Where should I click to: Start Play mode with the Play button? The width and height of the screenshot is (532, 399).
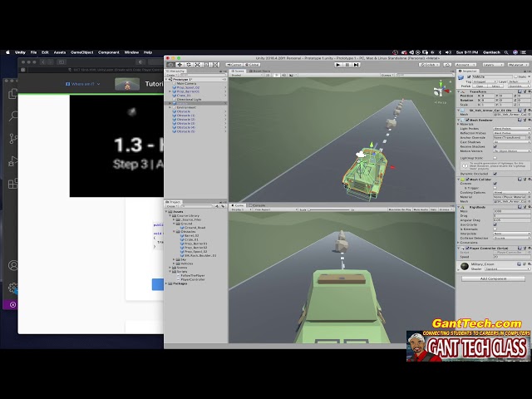[x=338, y=65]
